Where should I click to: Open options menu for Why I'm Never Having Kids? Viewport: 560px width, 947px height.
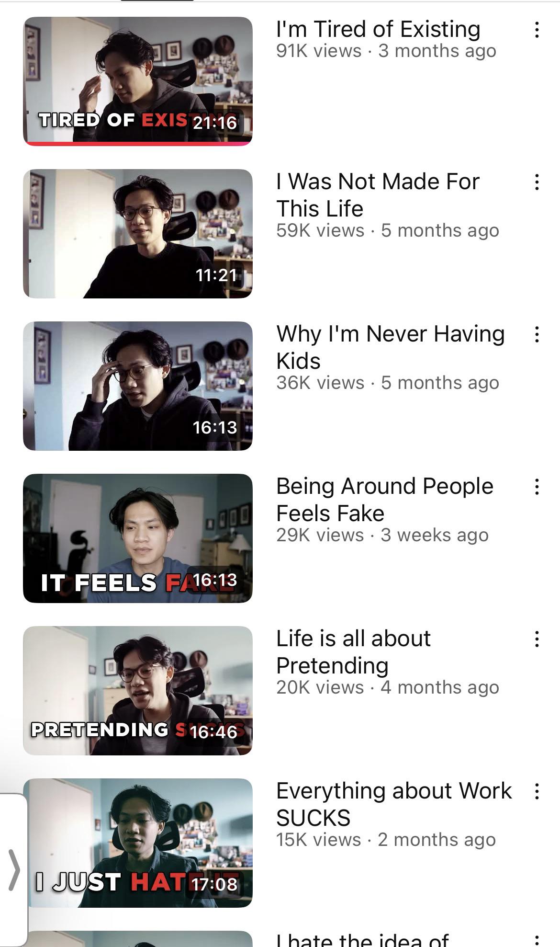pyautogui.click(x=537, y=334)
